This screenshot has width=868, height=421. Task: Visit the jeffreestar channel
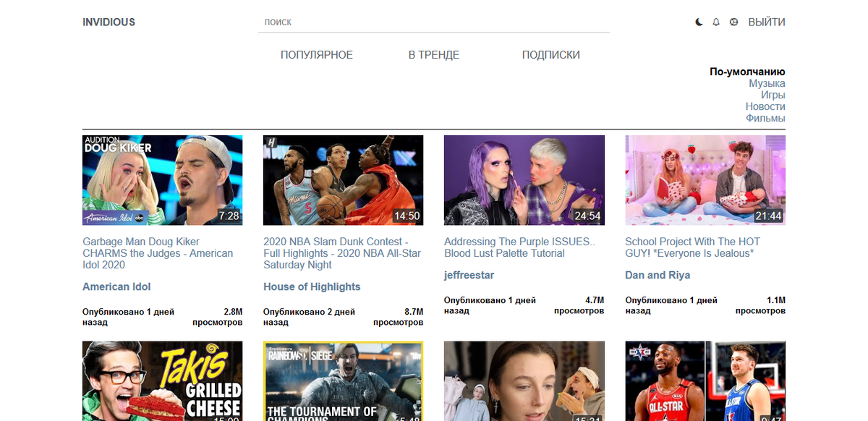pyautogui.click(x=469, y=275)
